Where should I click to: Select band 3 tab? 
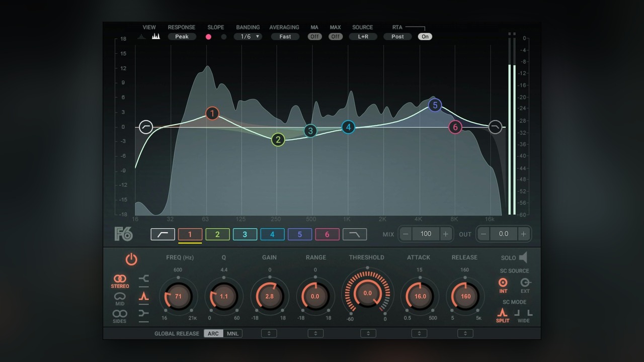[245, 234]
